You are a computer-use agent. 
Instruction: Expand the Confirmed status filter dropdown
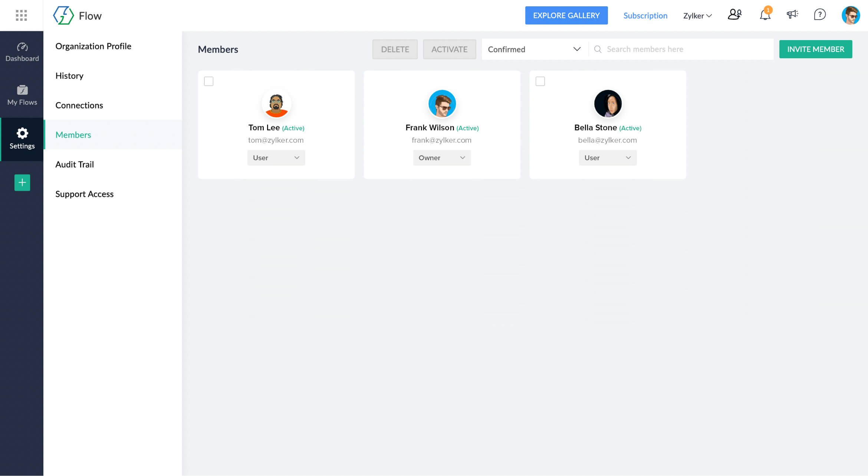[x=534, y=49]
